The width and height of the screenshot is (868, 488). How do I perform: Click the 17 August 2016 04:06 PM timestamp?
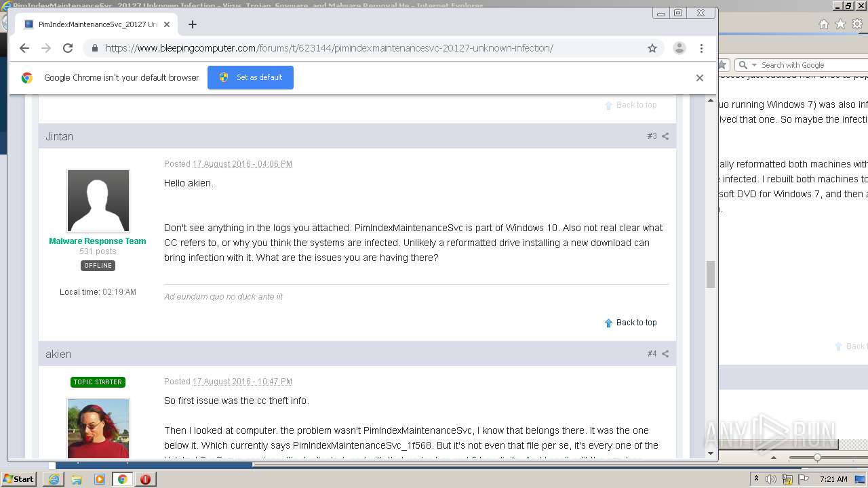click(x=242, y=164)
